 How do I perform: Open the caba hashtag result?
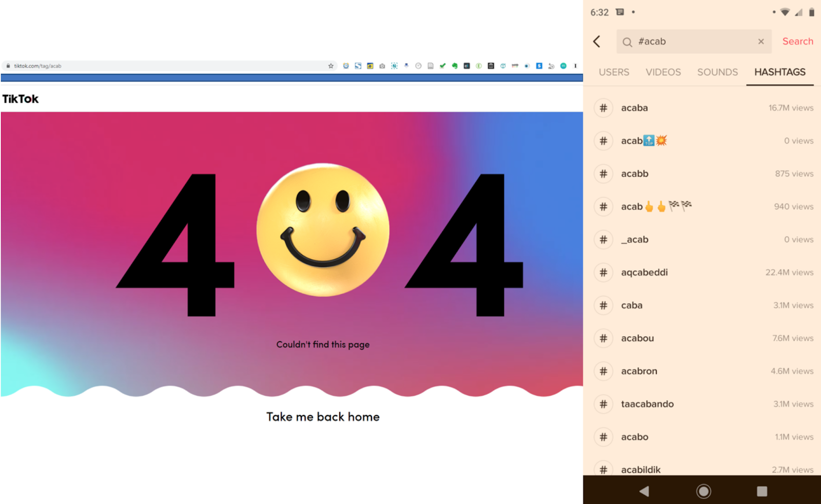pos(702,305)
